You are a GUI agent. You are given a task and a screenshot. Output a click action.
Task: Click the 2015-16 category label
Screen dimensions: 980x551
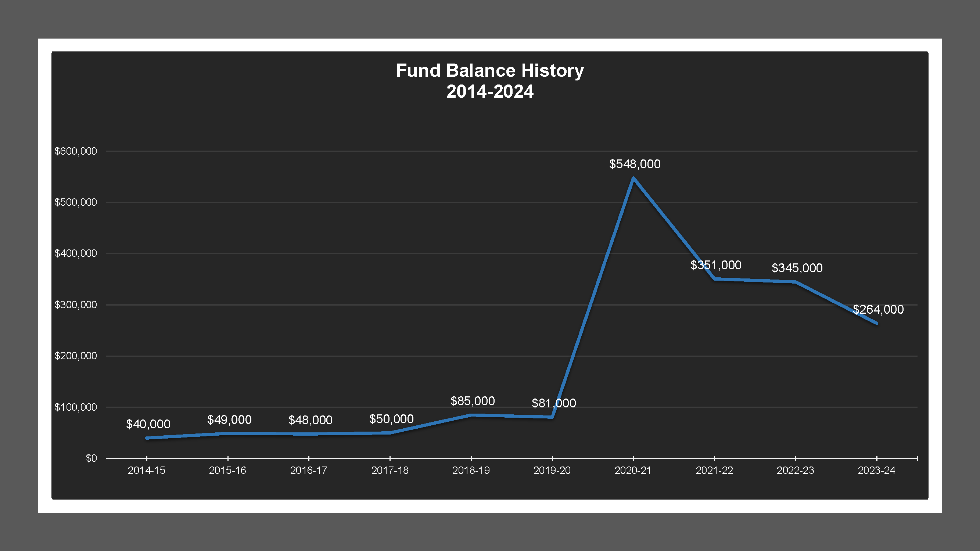227,471
